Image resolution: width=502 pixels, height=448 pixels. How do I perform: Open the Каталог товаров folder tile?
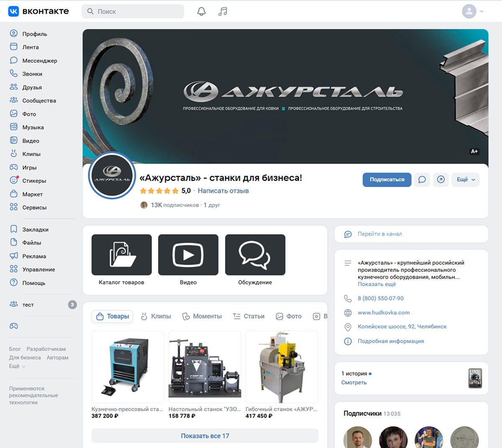[x=121, y=255]
